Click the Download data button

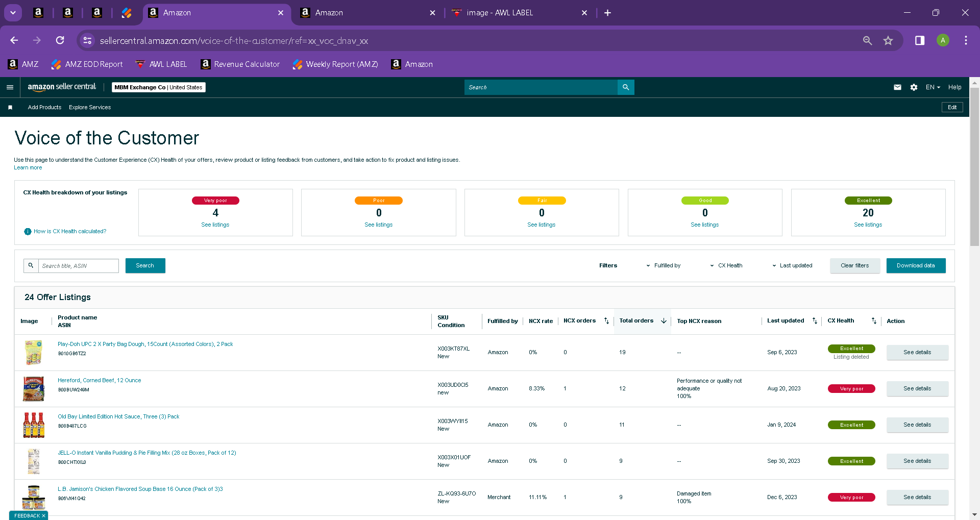pos(916,266)
